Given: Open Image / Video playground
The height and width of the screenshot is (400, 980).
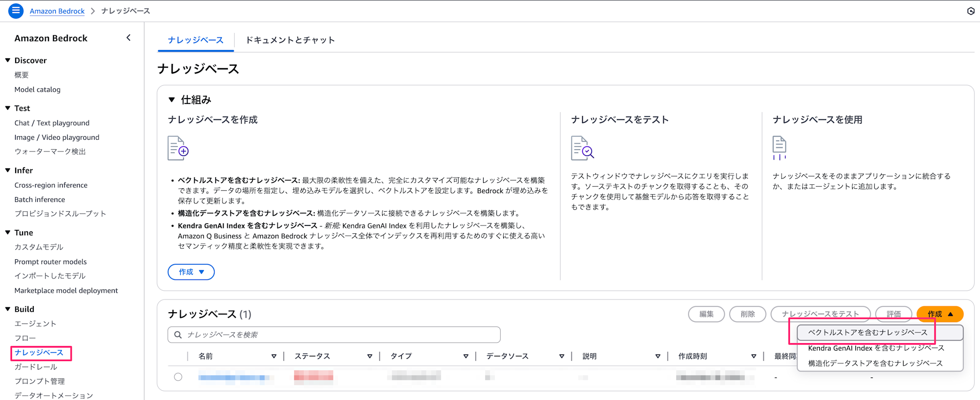Looking at the screenshot, I should tap(57, 138).
